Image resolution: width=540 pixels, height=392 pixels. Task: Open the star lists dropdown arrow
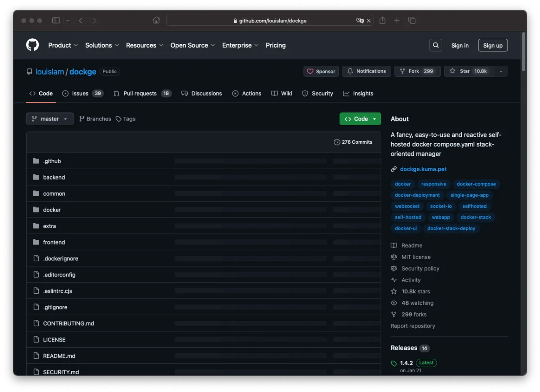click(501, 71)
